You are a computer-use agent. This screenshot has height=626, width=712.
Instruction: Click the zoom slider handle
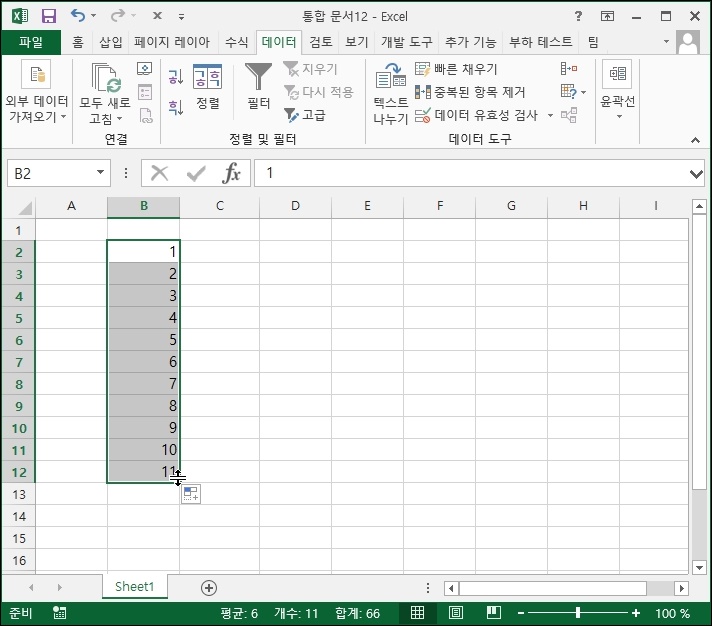click(578, 613)
